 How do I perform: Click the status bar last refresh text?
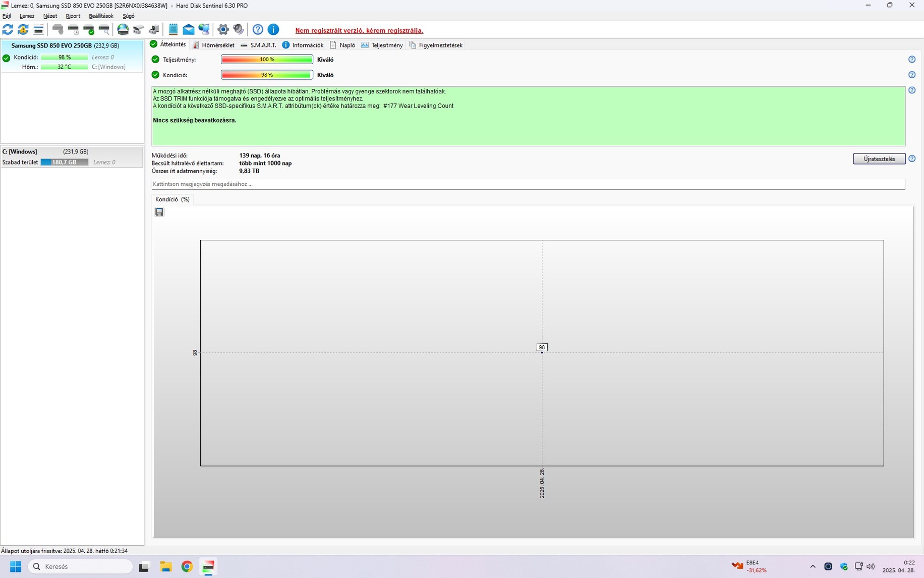pyautogui.click(x=65, y=551)
